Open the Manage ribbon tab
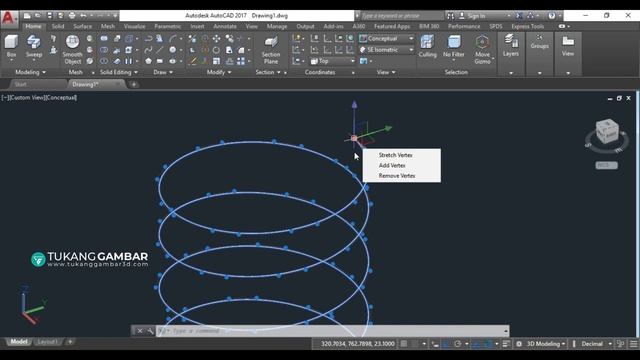 (x=277, y=26)
